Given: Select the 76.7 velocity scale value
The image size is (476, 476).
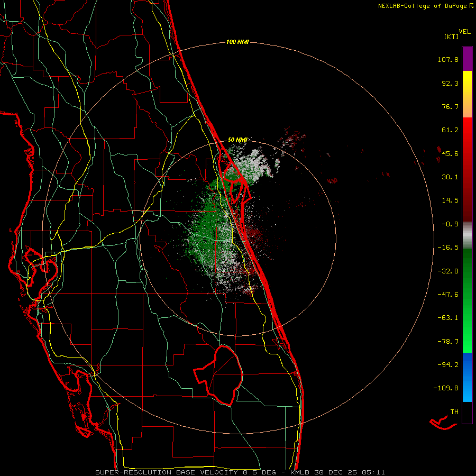Looking at the screenshot, I should click(450, 106).
